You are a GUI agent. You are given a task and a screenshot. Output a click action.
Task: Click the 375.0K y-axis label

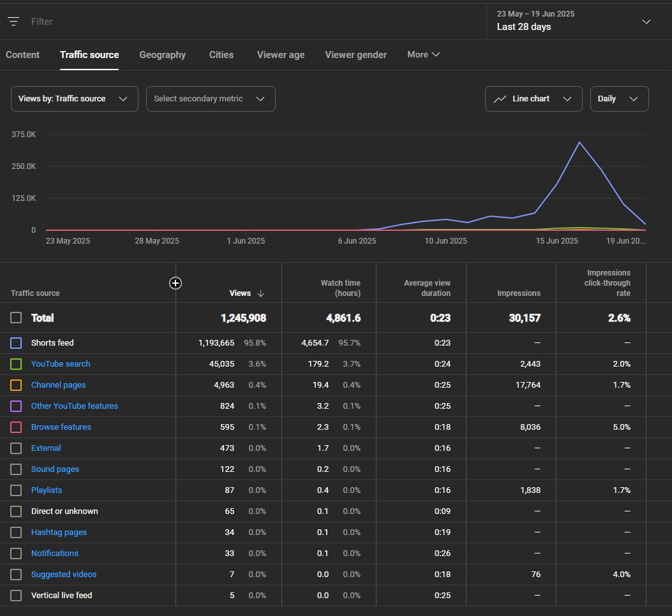tap(24, 135)
